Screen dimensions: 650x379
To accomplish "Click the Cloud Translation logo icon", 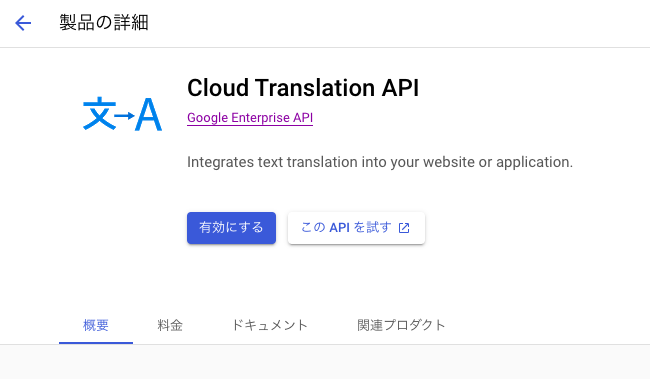I will [122, 114].
